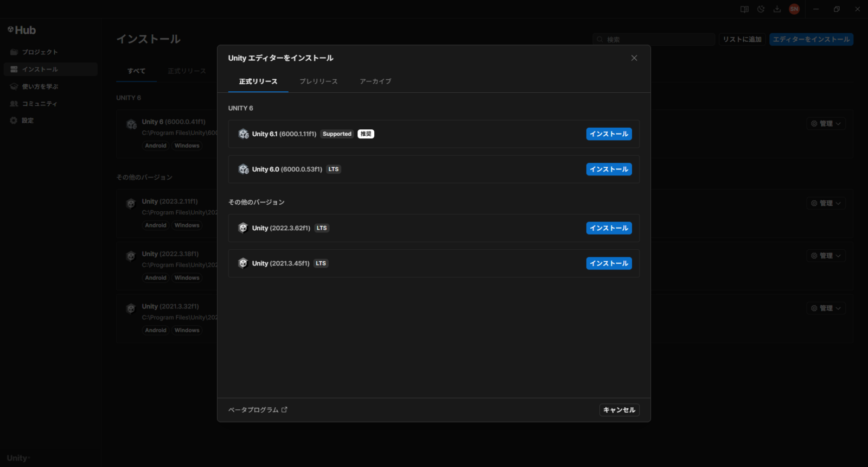
Task: Click the Unity 2021.3.45f1 editor icon
Action: 243,263
